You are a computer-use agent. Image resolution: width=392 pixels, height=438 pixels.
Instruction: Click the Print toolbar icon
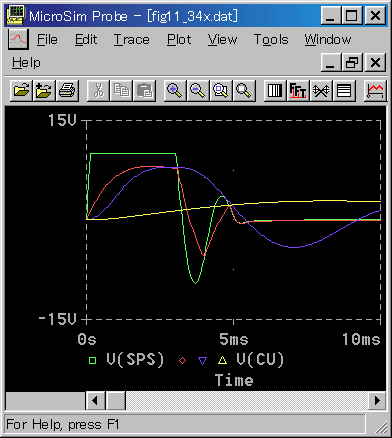pyautogui.click(x=67, y=90)
